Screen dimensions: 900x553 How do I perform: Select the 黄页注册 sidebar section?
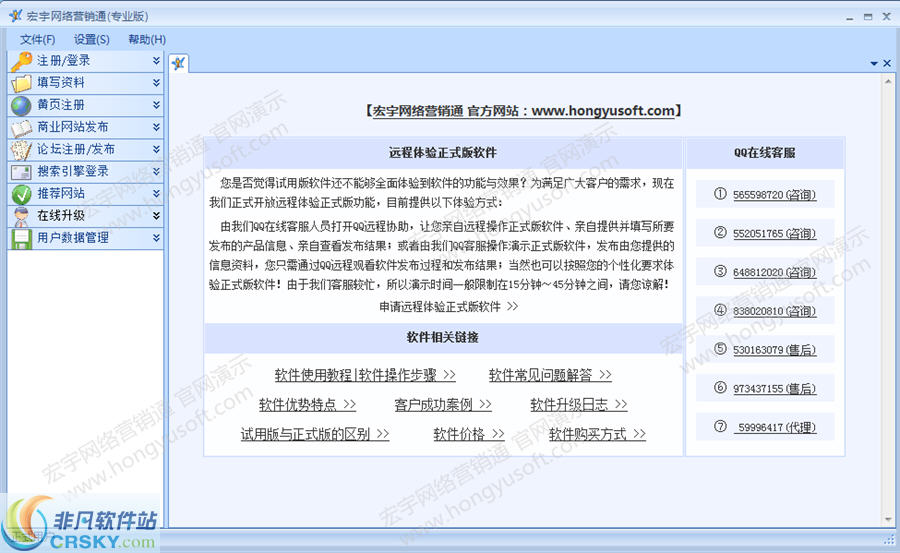pyautogui.click(x=86, y=105)
